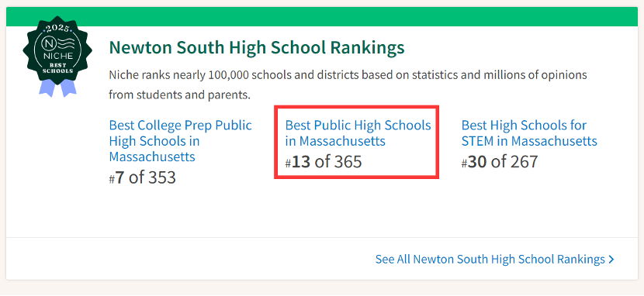Click the 2025 year text on the badge

[57, 29]
